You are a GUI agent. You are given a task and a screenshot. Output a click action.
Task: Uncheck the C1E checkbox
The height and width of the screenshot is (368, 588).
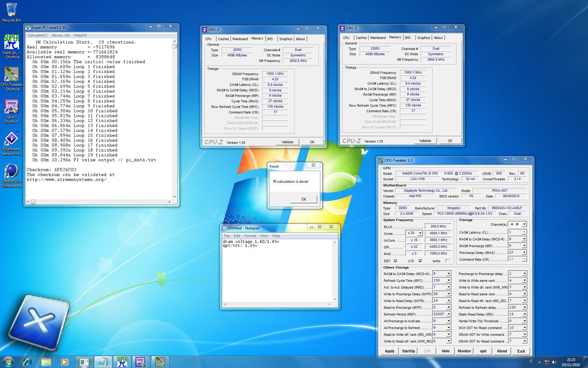pos(420,261)
